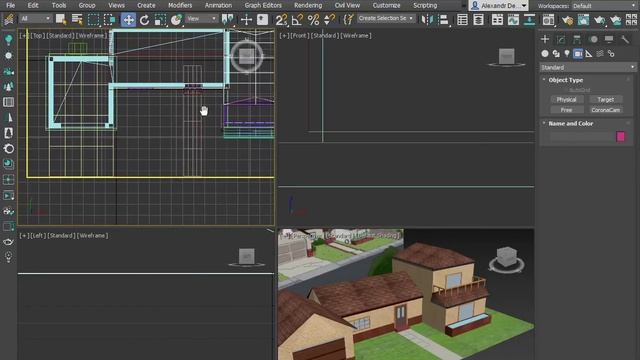Open Rendered Frame Window
This screenshot has width=640, height=360.
pos(583,19)
